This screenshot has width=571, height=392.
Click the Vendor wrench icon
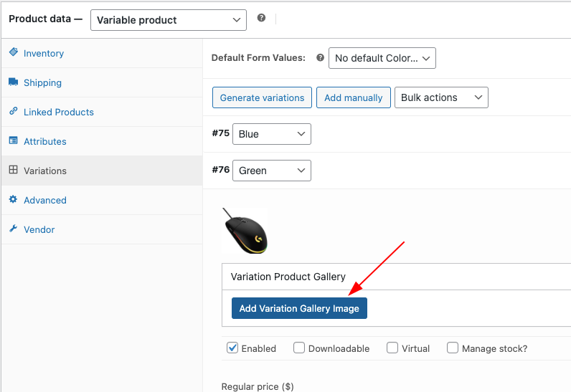coord(14,229)
